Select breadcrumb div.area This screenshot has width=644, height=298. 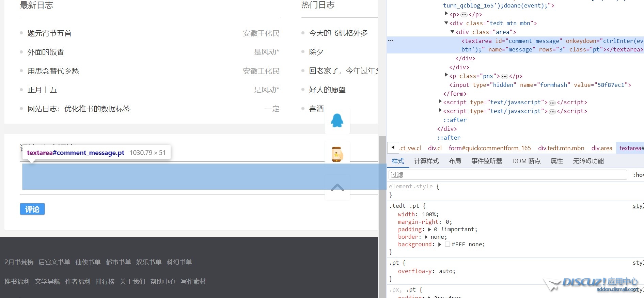click(602, 148)
